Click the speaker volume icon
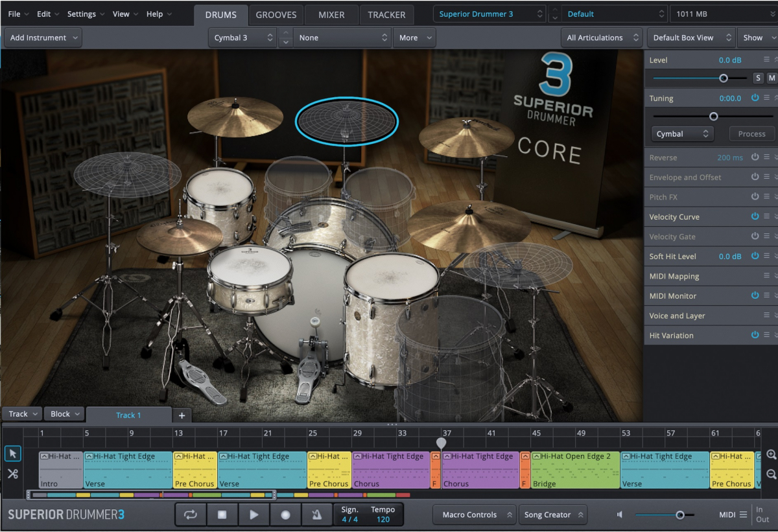This screenshot has width=778, height=532. pyautogui.click(x=620, y=515)
